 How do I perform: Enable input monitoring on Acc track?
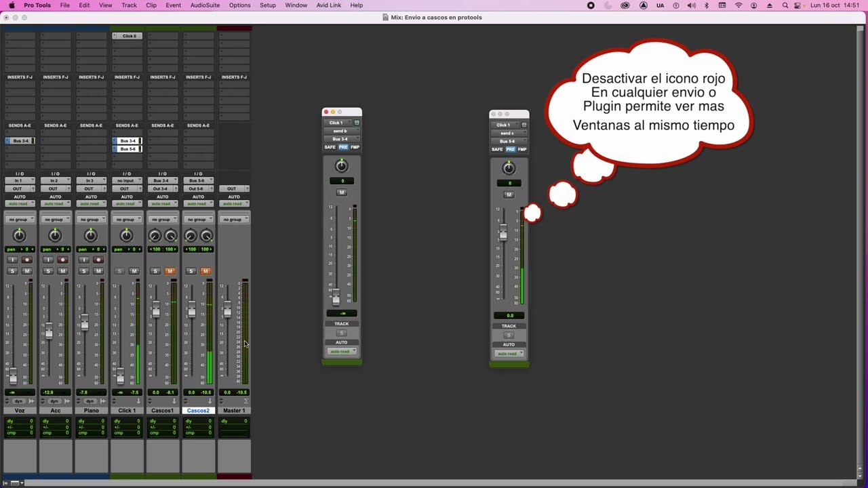click(x=47, y=260)
